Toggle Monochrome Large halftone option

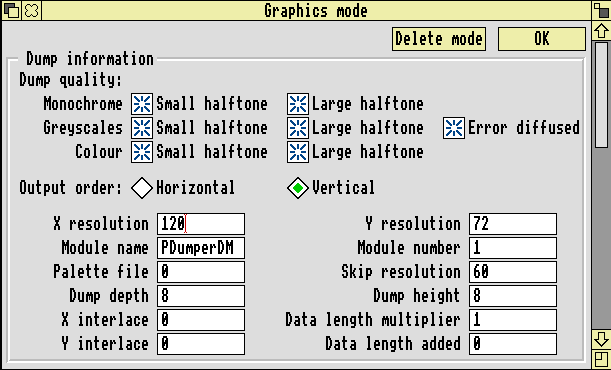[x=298, y=104]
